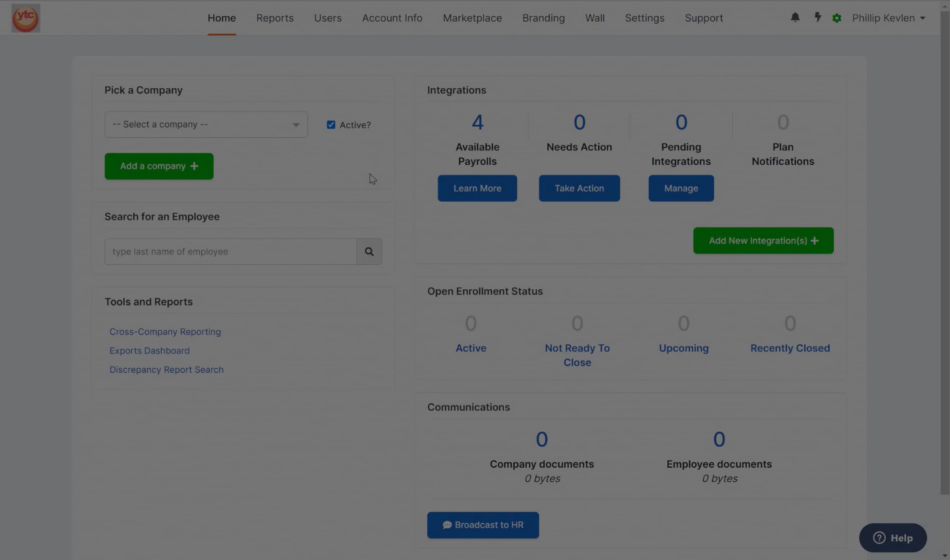Viewport: 950px width, 560px height.
Task: Open the Account Info menu
Action: tap(392, 18)
